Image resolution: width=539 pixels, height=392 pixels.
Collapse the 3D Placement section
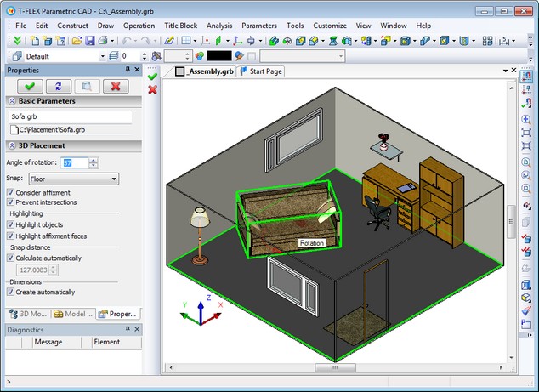point(11,145)
